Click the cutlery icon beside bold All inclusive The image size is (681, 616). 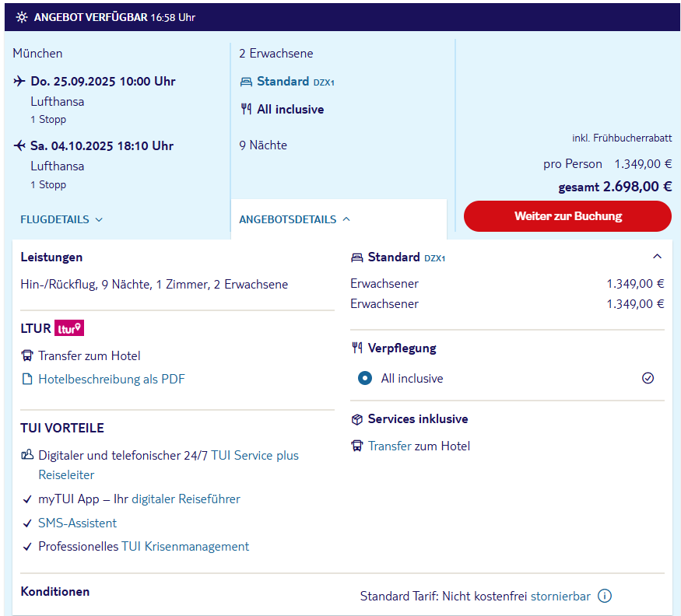click(246, 109)
